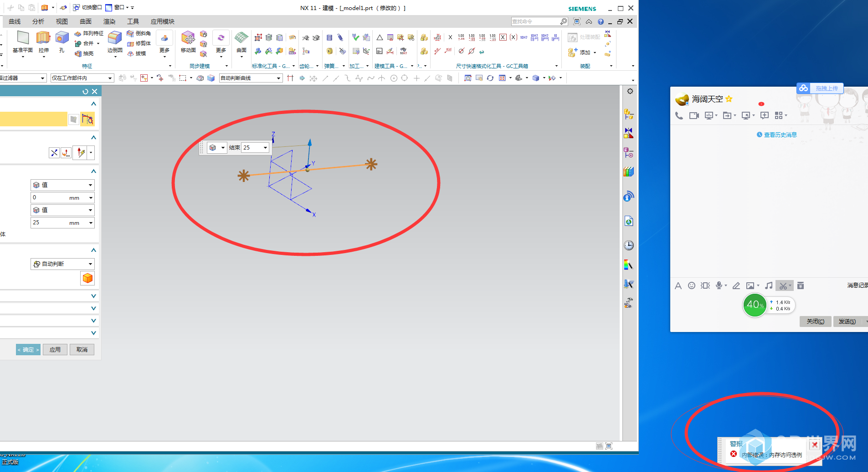This screenshot has height=472, width=868.
Task: Open the books Reuse Library resource bar icon
Action: 629,172
